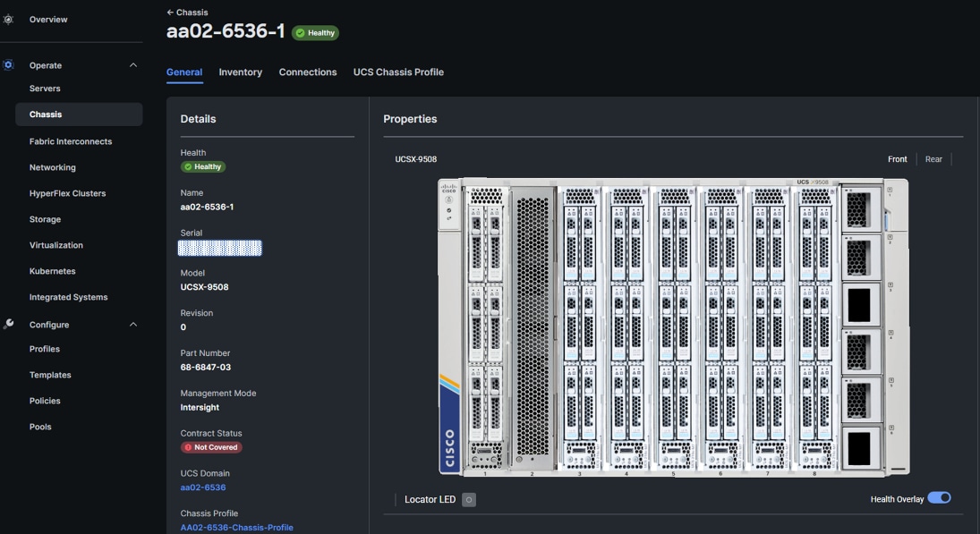The height and width of the screenshot is (534, 980).
Task: Open Templates under Configure
Action: click(50, 375)
